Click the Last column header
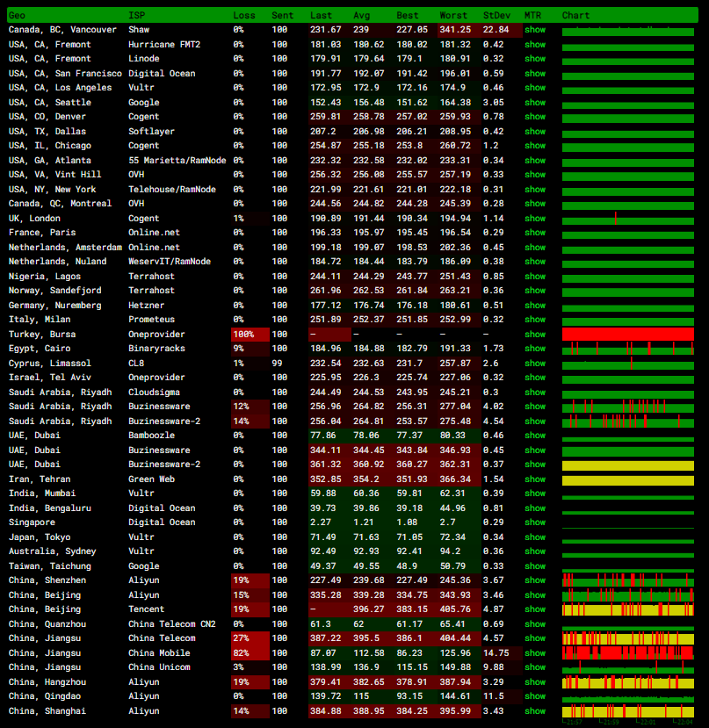Viewport: 709px width, 728px height. [321, 15]
